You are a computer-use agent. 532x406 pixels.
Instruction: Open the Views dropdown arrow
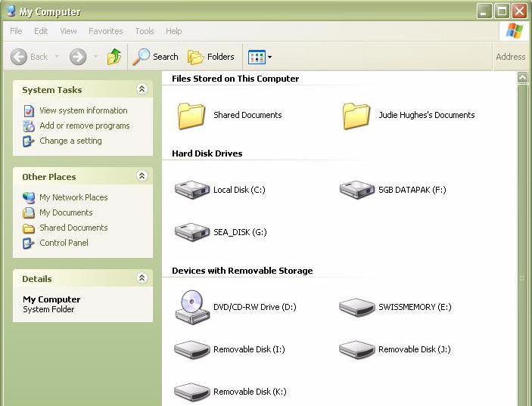(269, 57)
